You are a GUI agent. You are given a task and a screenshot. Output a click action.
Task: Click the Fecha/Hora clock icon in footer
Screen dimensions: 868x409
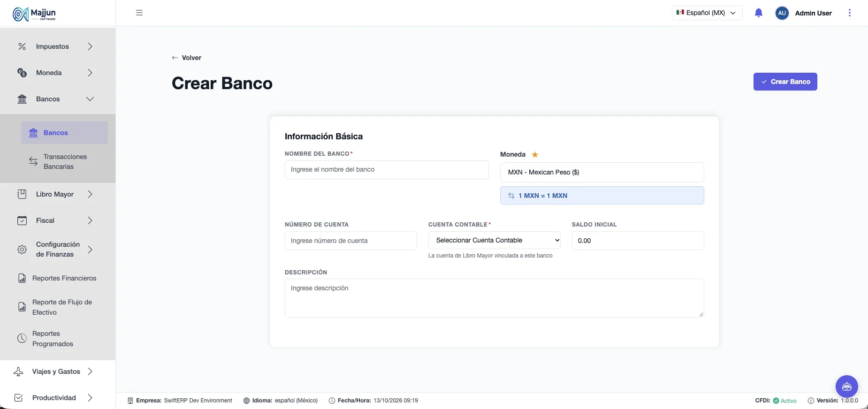click(x=332, y=401)
